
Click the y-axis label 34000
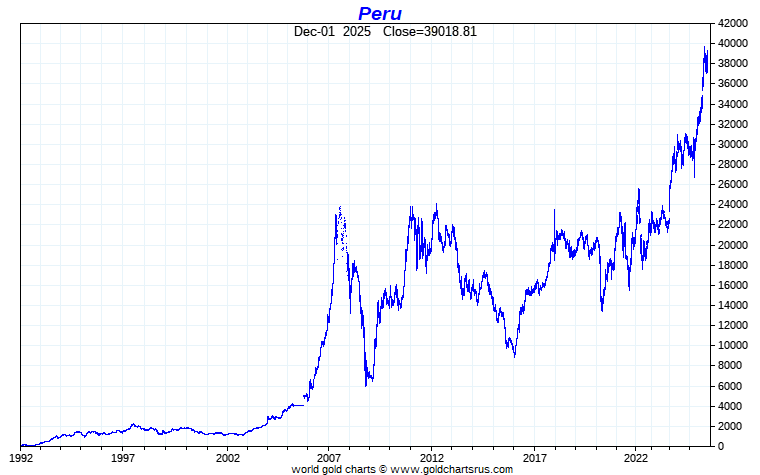732,104
